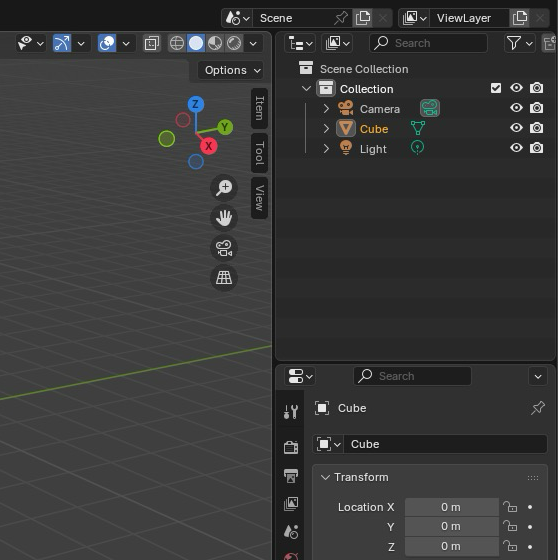The width and height of the screenshot is (558, 560).
Task: Expand the Light row in outliner
Action: click(326, 148)
